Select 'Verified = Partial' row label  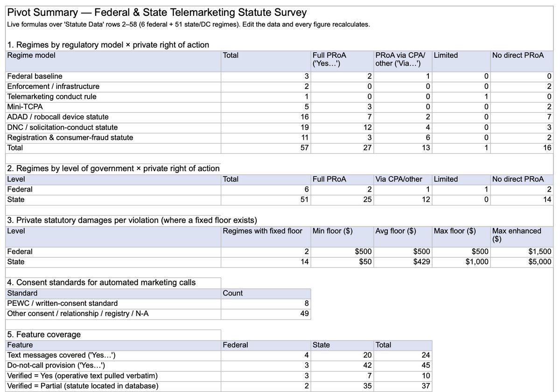[x=113, y=386]
